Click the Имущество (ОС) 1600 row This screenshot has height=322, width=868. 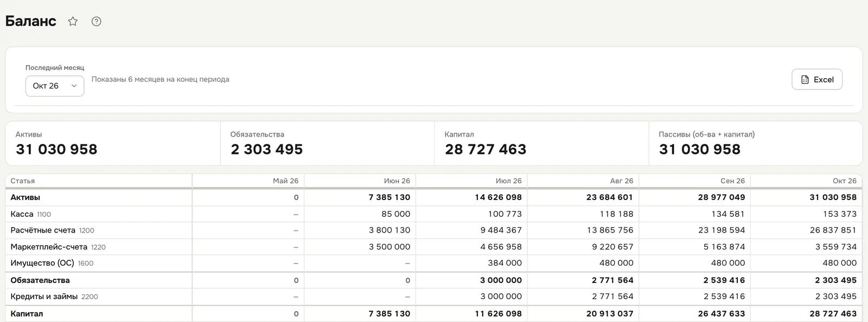[433, 263]
